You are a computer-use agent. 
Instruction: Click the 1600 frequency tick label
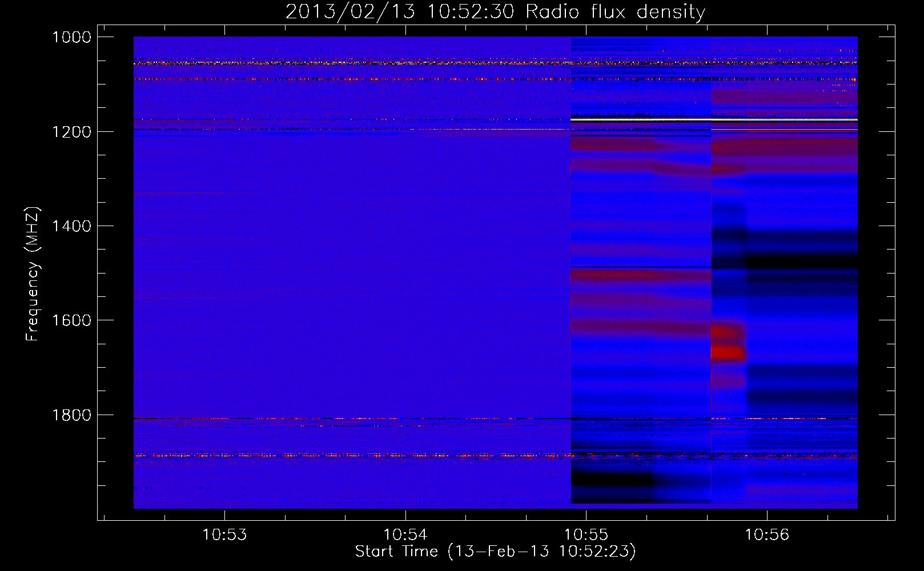71,320
